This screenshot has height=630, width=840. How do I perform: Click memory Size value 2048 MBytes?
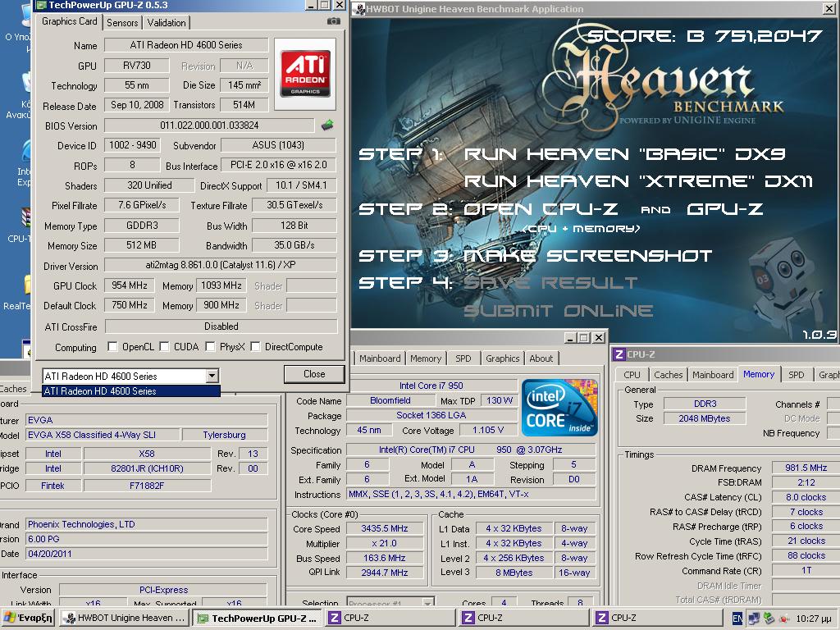click(704, 418)
